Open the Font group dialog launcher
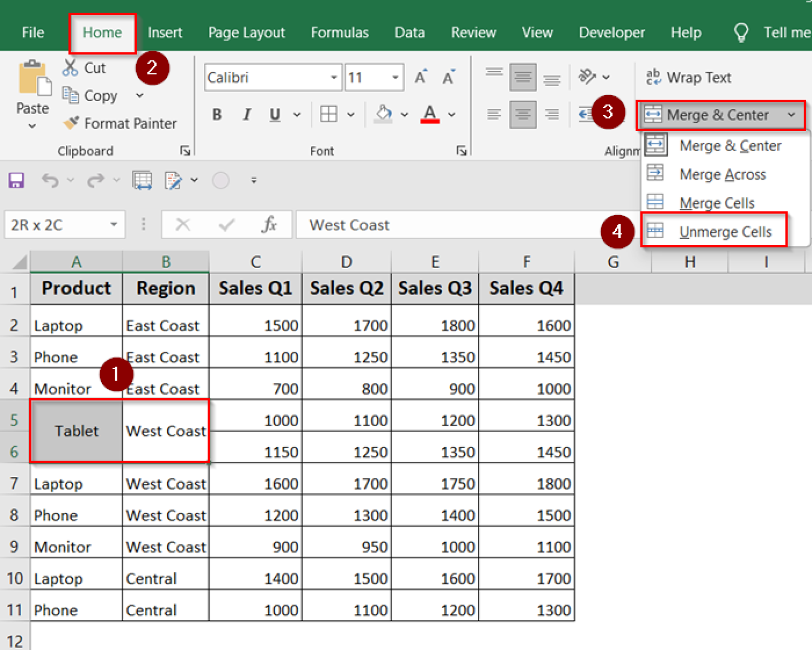This screenshot has width=812, height=650. (x=462, y=151)
